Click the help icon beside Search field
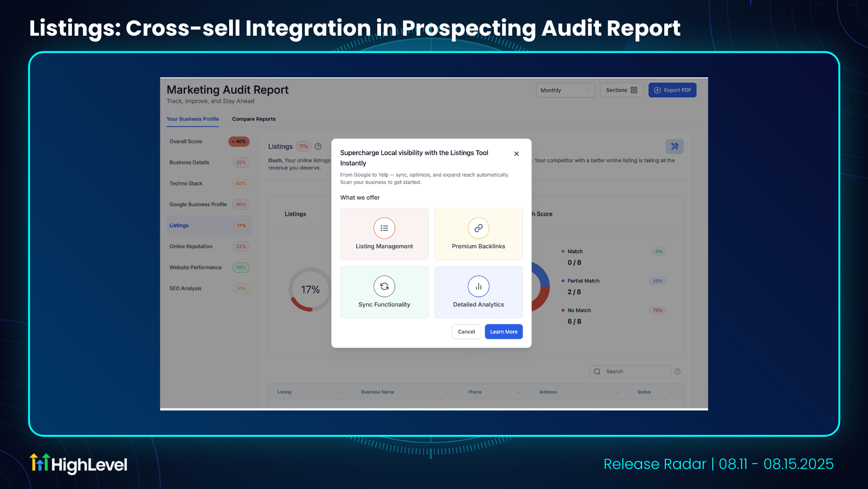This screenshot has width=868, height=489. coord(678,372)
